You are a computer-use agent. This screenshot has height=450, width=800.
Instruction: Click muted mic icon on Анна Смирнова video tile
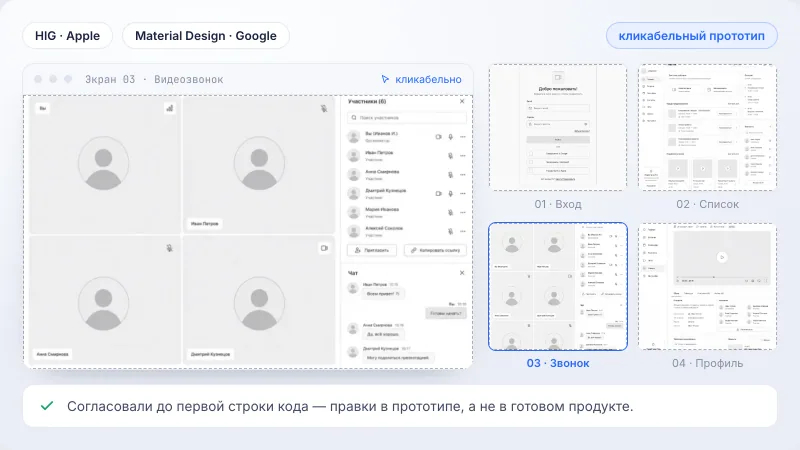tap(169, 248)
